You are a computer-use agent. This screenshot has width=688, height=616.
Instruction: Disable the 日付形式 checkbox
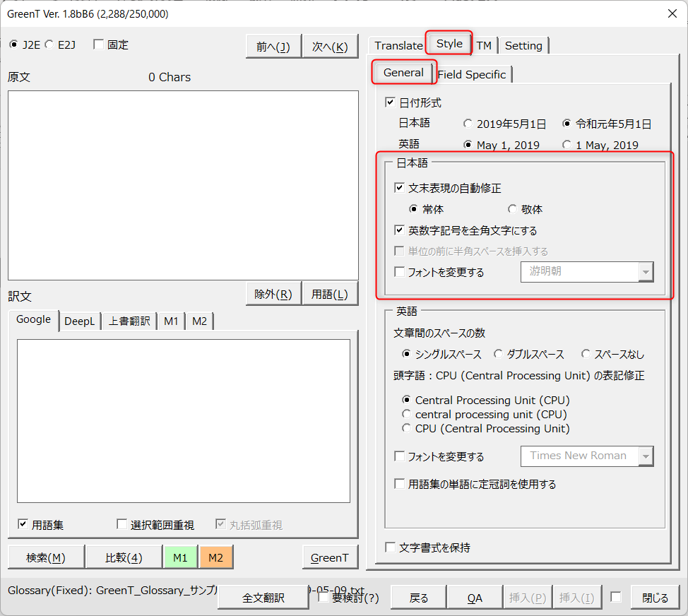(390, 102)
